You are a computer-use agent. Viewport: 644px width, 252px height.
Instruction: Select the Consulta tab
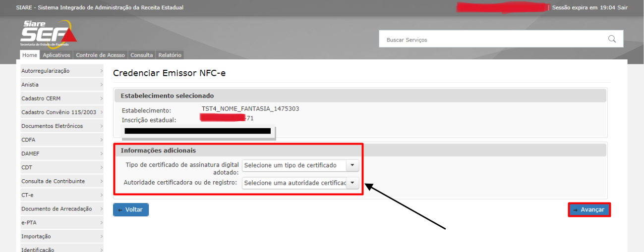tap(142, 55)
